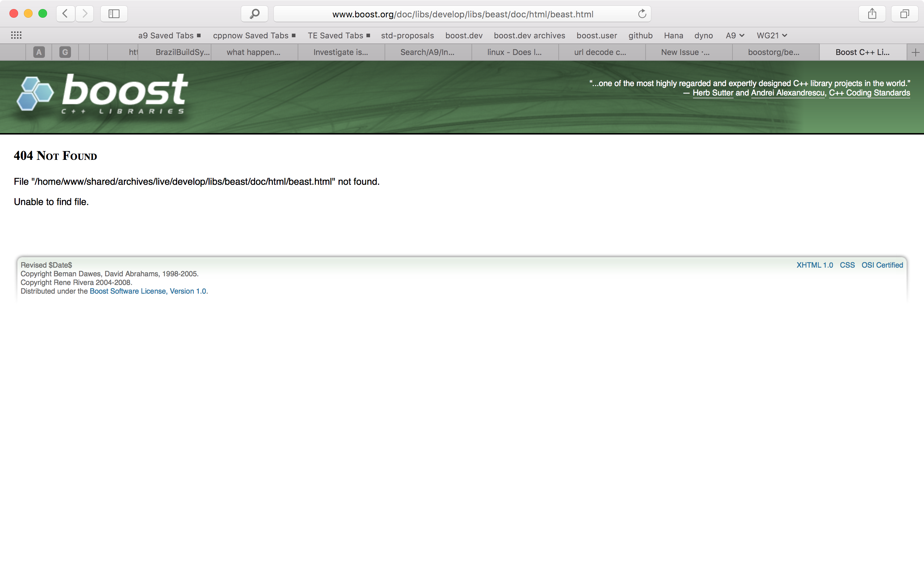
Task: Select the pinned 'A' tab
Action: click(x=39, y=52)
